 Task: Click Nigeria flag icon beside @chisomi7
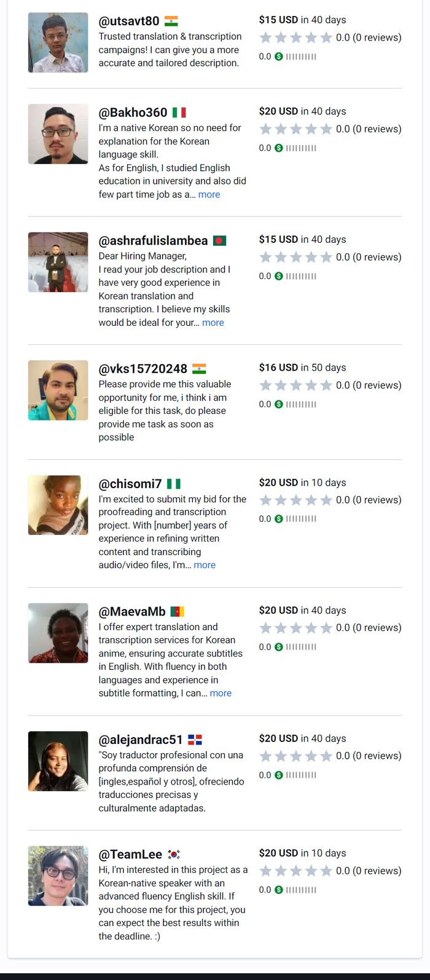[174, 484]
